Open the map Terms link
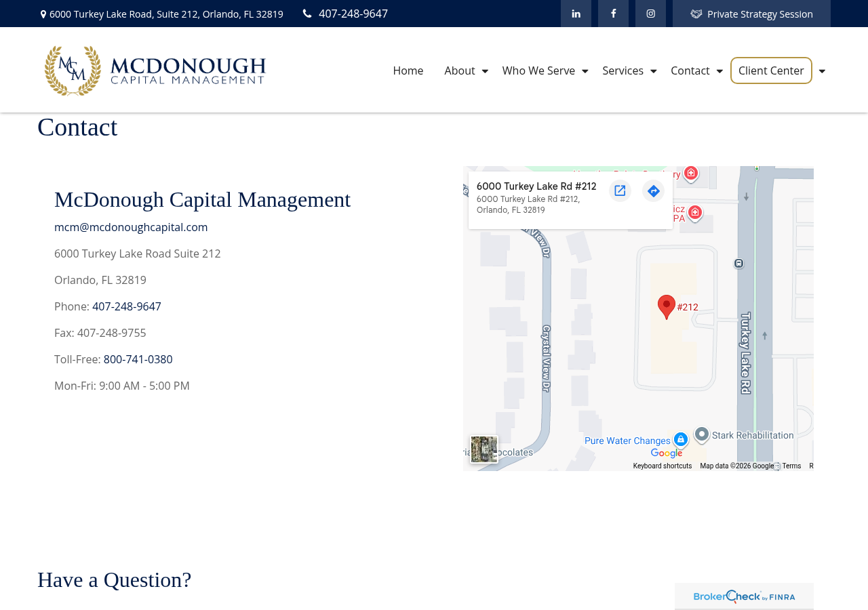Screen dimensions: 868x610 [x=791, y=466]
